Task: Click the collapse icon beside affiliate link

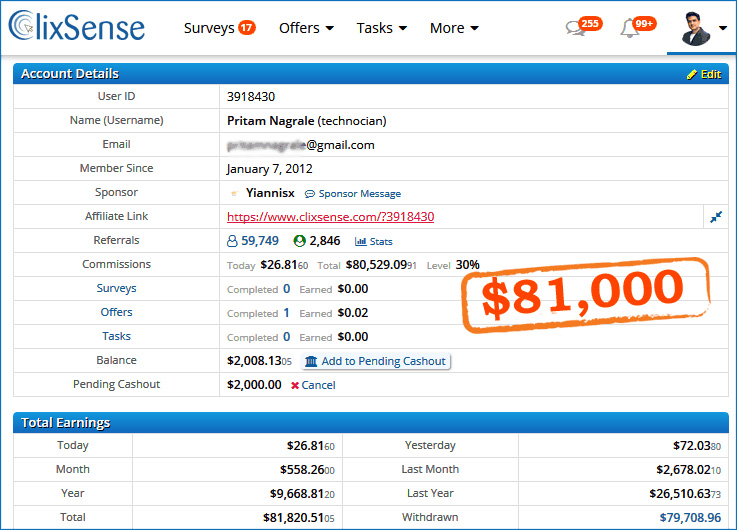Action: pos(716,217)
